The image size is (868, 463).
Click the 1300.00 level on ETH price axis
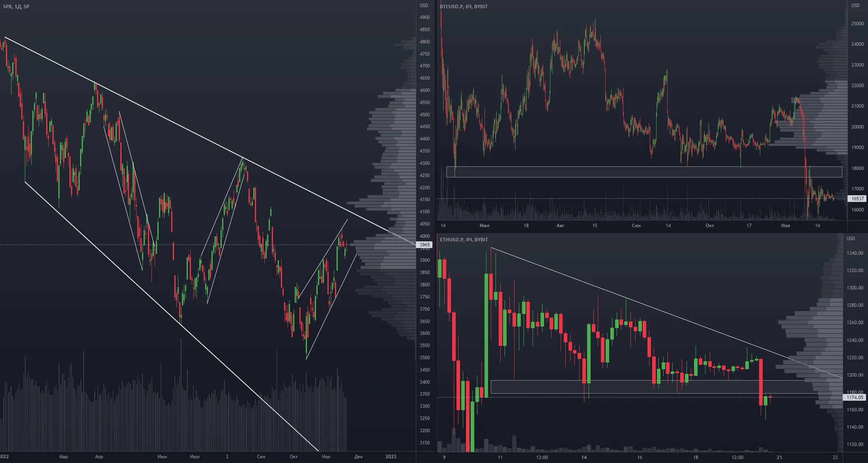click(x=855, y=288)
